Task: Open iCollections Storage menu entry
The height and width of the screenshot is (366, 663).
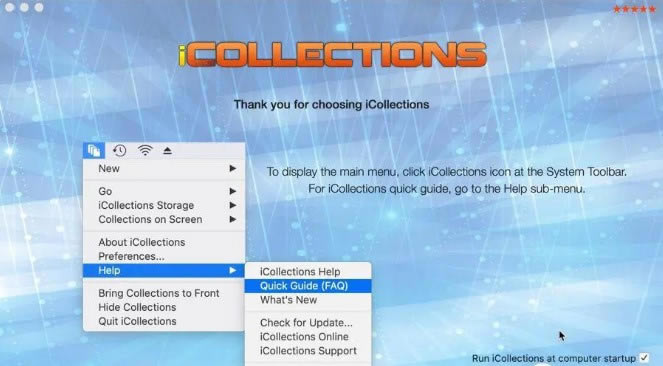Action: [164, 205]
